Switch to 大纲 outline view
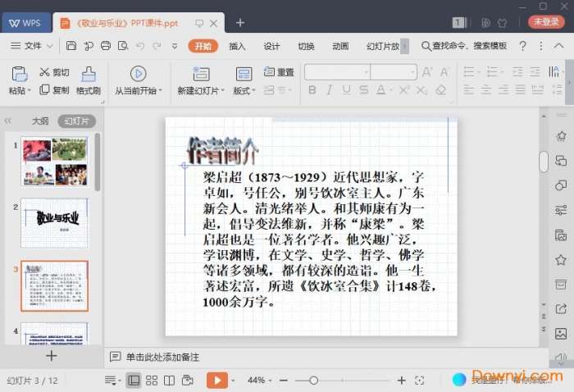The image size is (574, 392). coord(40,121)
